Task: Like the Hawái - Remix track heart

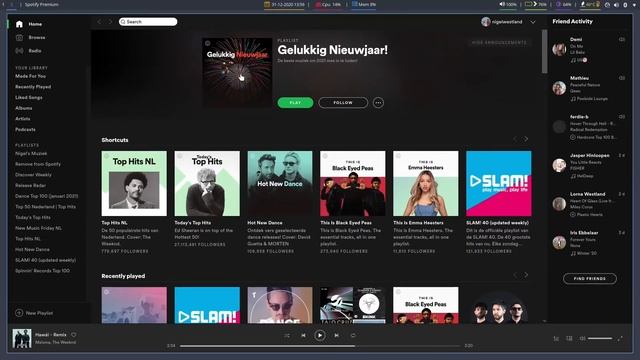Action: pyautogui.click(x=74, y=335)
